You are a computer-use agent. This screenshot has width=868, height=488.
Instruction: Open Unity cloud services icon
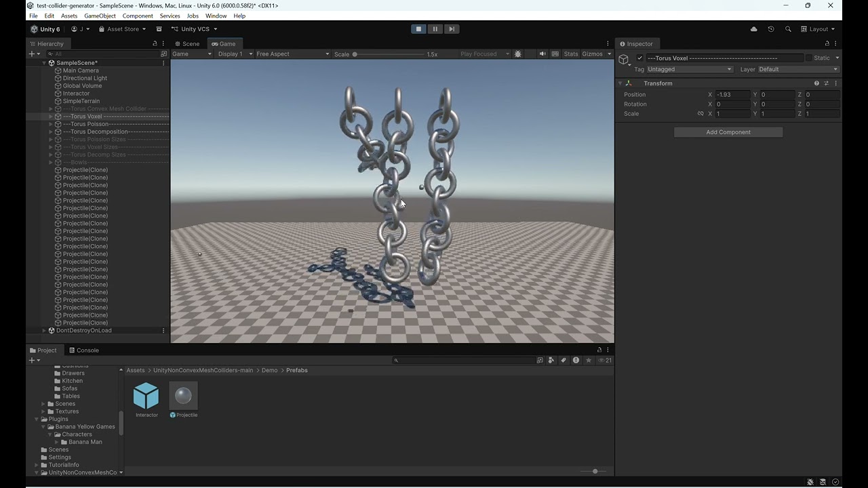click(754, 29)
